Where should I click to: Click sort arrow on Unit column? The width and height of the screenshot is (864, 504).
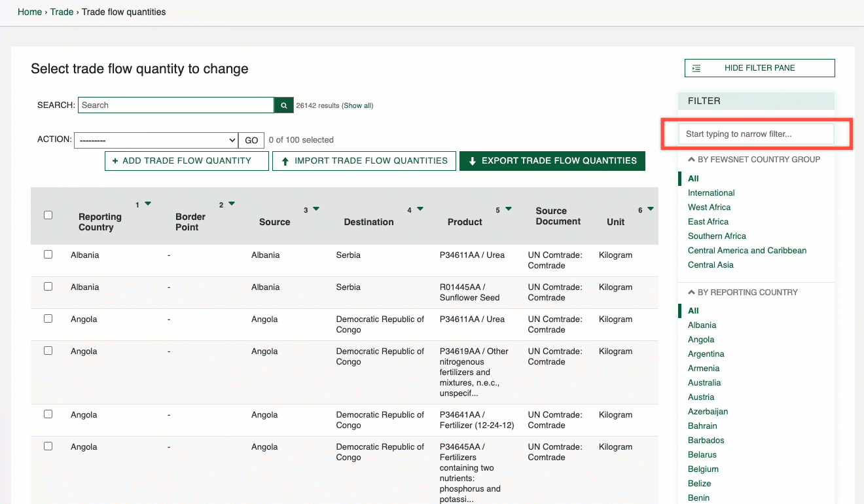(651, 209)
